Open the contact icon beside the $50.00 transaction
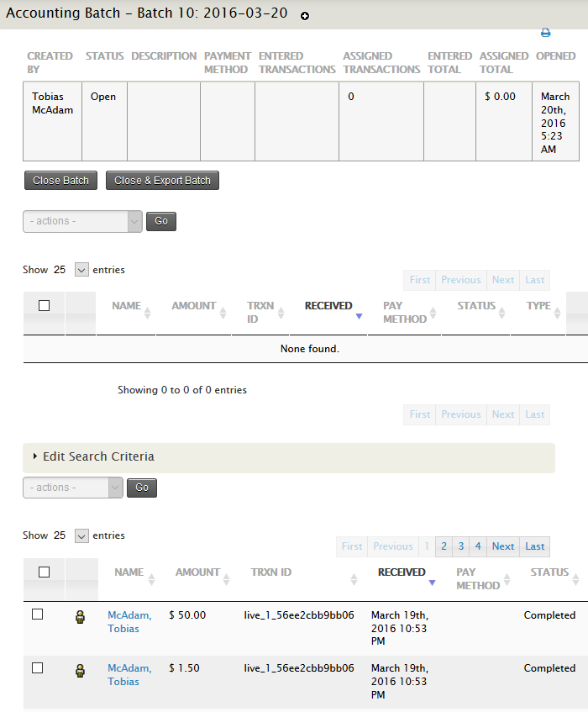The height and width of the screenshot is (712, 588). click(x=80, y=616)
